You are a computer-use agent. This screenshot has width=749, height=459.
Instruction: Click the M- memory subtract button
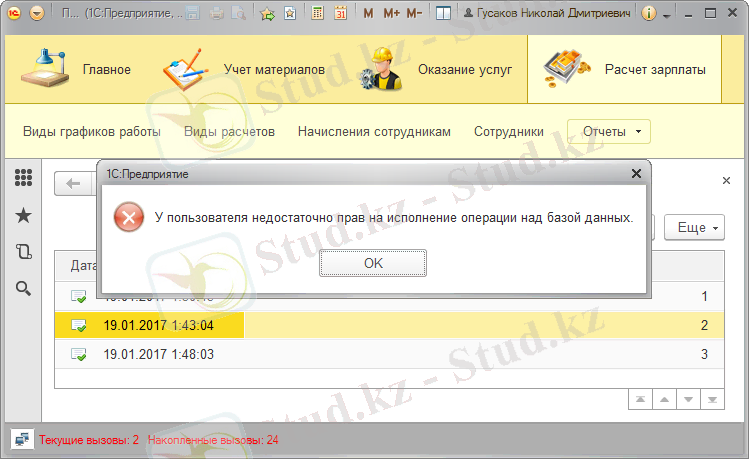pyautogui.click(x=414, y=13)
